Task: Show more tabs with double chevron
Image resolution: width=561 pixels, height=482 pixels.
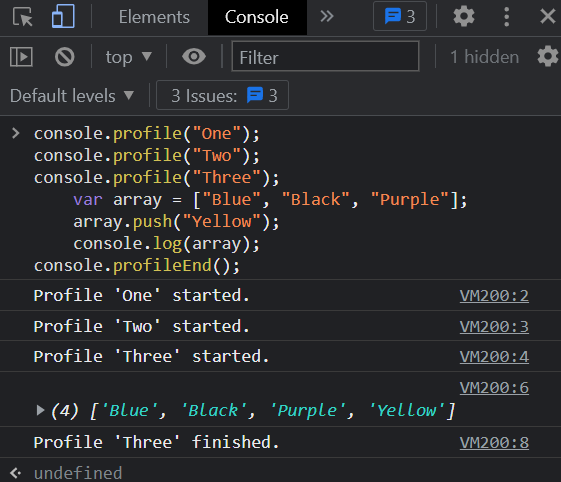Action: (x=327, y=16)
